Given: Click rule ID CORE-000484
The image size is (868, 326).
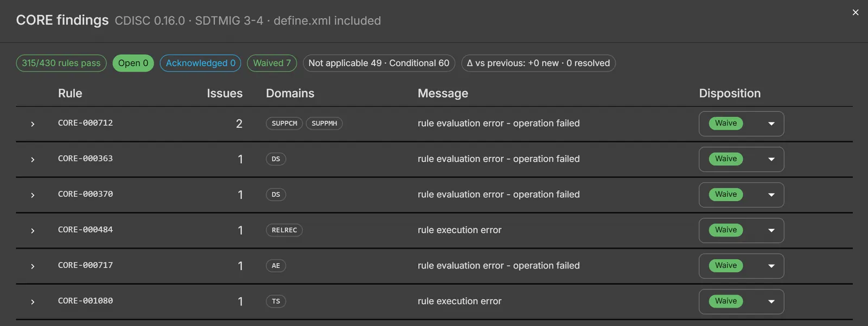Looking at the screenshot, I should pyautogui.click(x=86, y=229).
